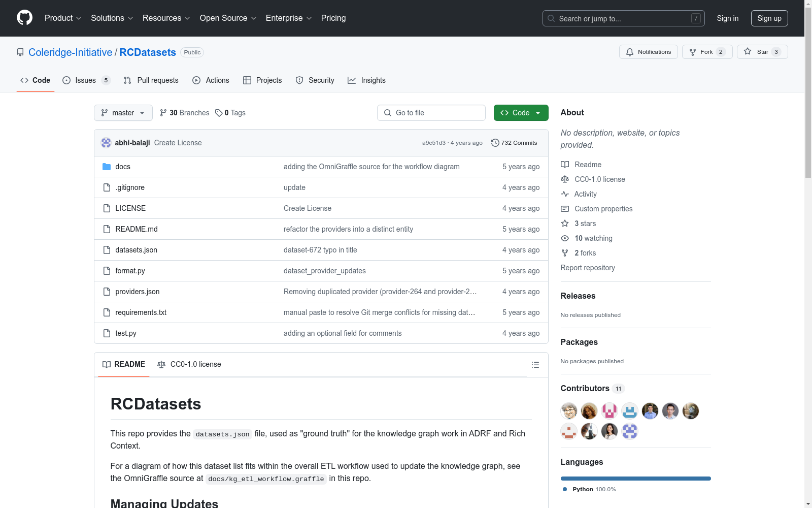Click the Sign up button

(x=769, y=18)
